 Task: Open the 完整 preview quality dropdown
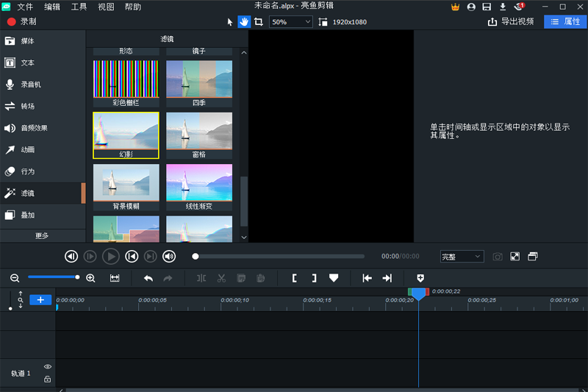462,257
